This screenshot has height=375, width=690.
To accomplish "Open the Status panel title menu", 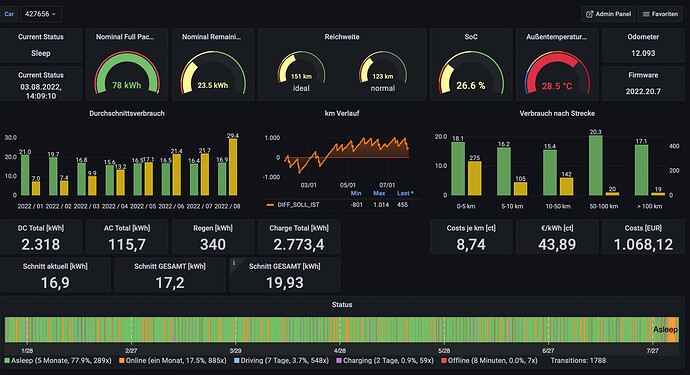I will tap(342, 305).
